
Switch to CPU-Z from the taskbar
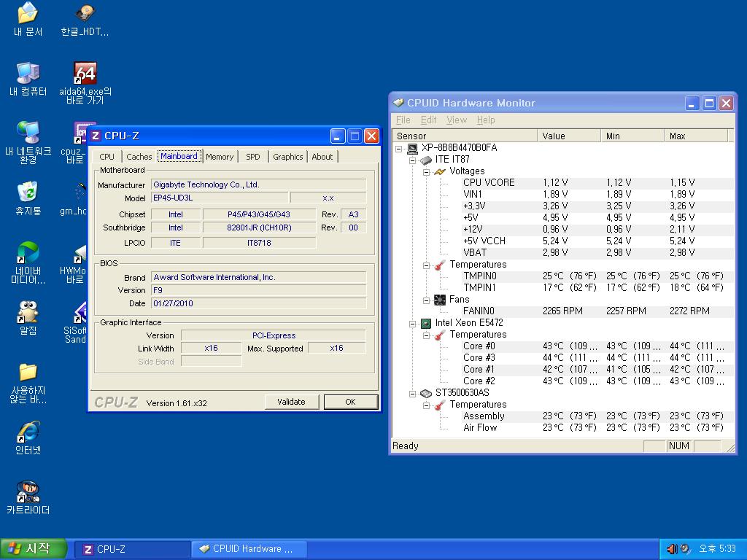click(x=133, y=550)
